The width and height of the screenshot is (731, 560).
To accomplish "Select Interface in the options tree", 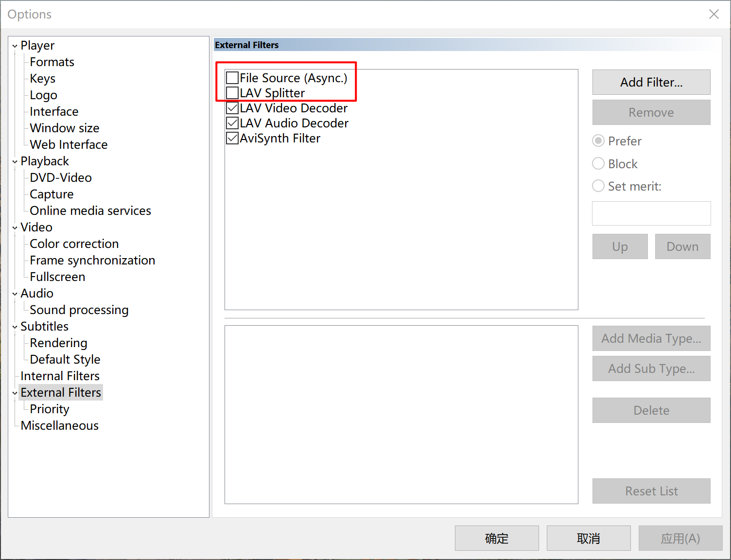I will pos(54,111).
